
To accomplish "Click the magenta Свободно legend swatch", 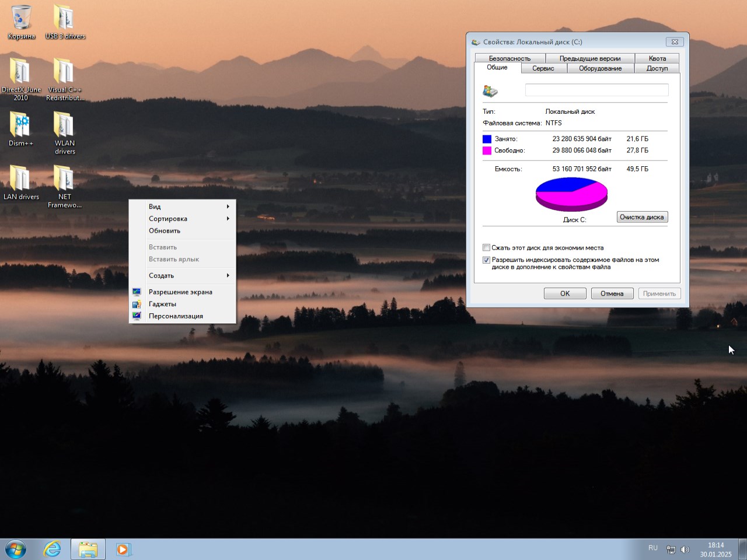I will coord(487,150).
